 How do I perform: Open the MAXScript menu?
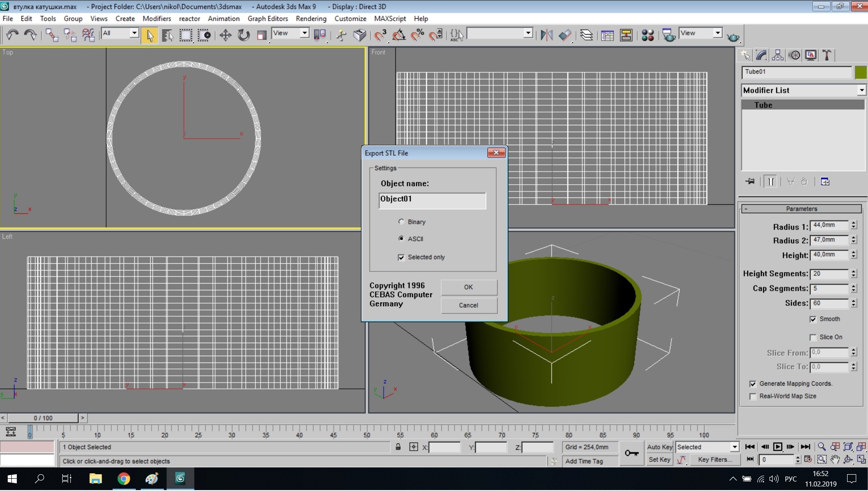(390, 19)
